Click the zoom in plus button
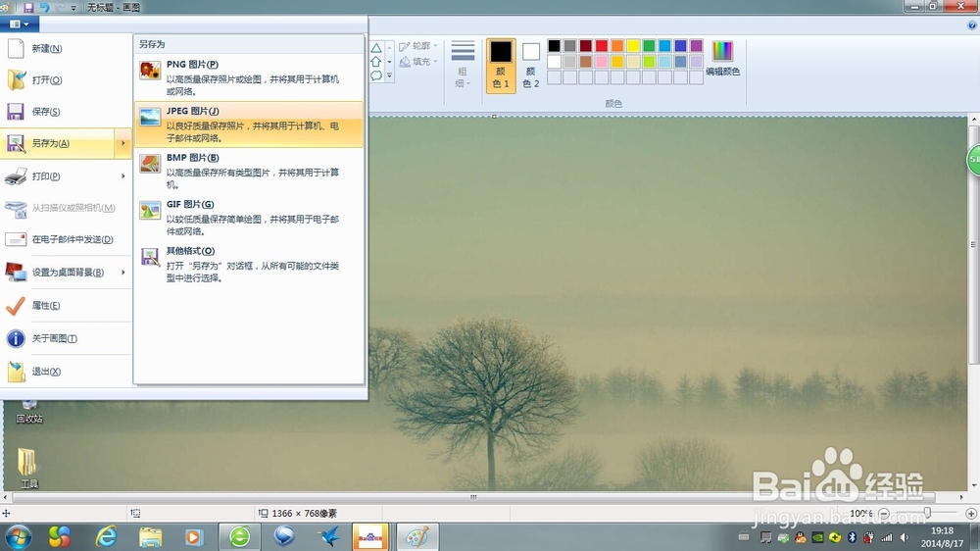980x551 pixels. pos(971,514)
